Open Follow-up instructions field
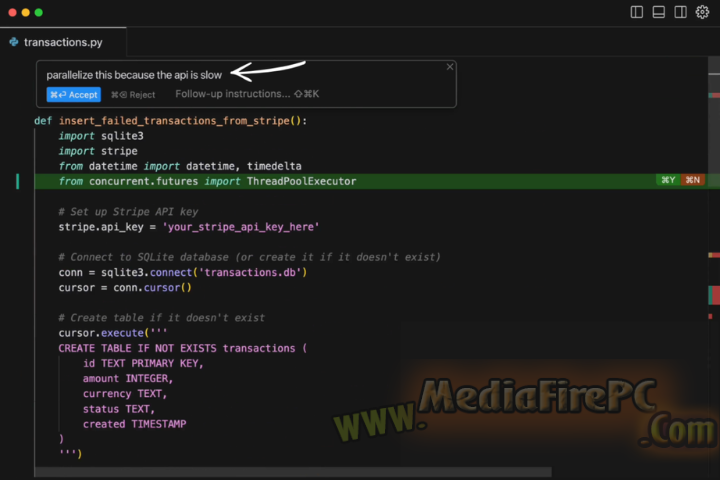The width and height of the screenshot is (720, 480). (247, 94)
